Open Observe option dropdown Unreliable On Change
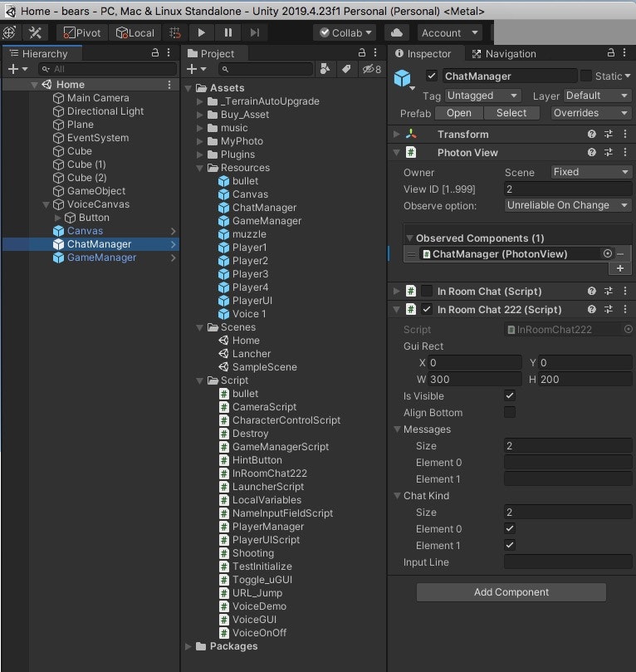 click(568, 205)
